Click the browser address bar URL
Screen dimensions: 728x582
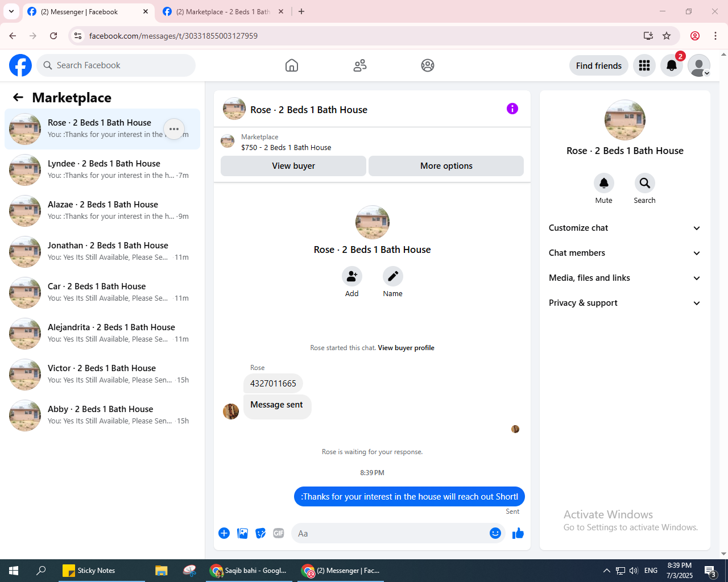[173, 36]
